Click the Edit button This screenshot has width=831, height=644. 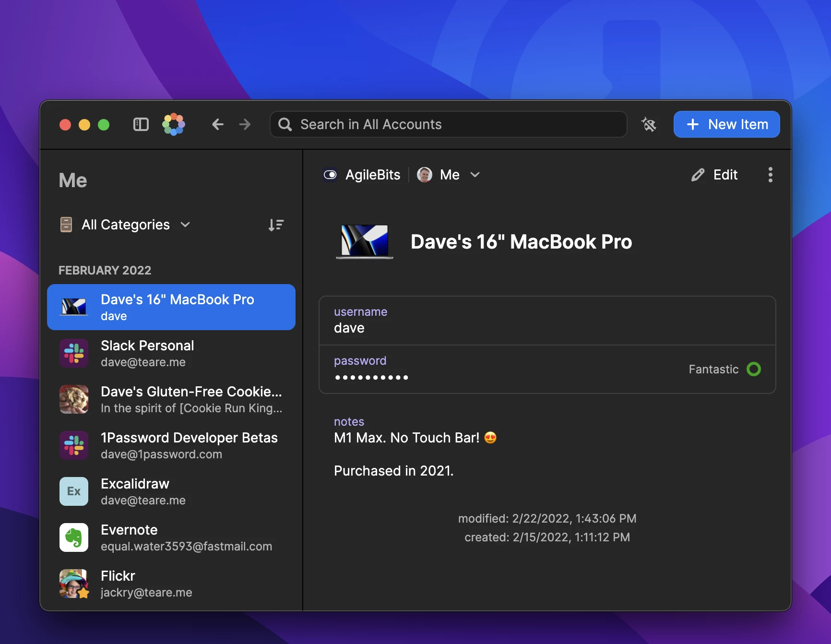click(x=714, y=175)
